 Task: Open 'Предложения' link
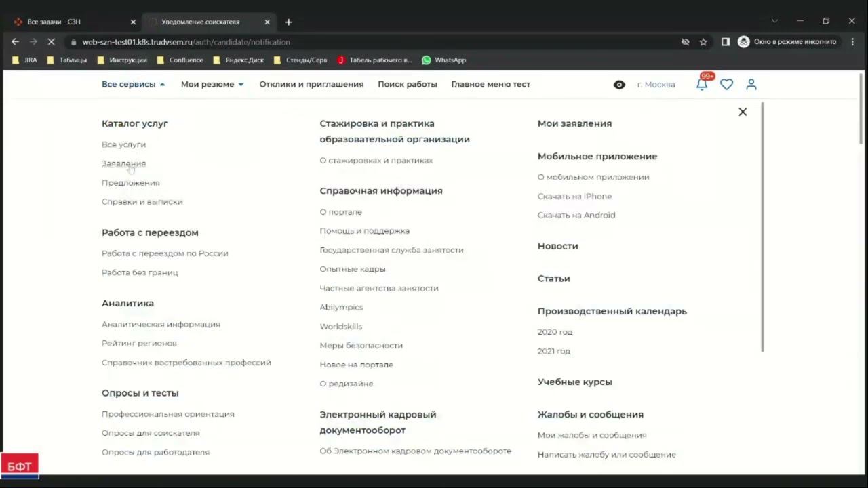coord(131,182)
